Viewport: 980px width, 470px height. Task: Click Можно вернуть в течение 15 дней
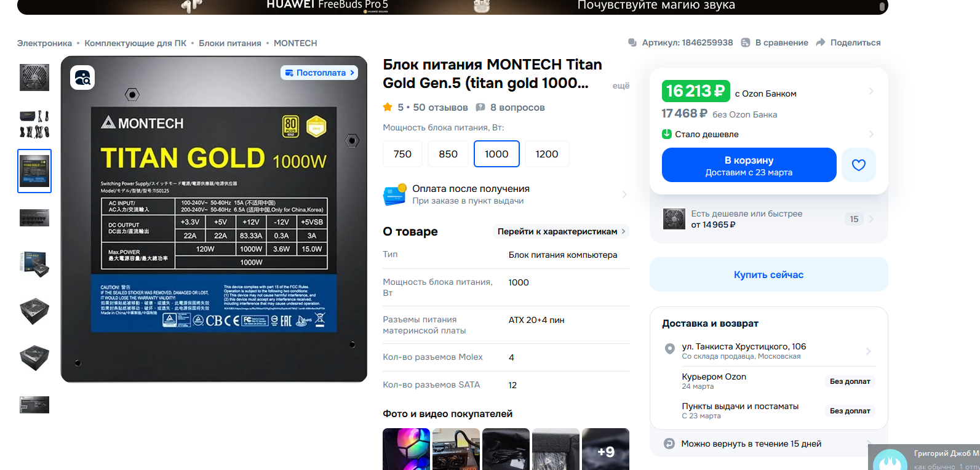point(751,444)
